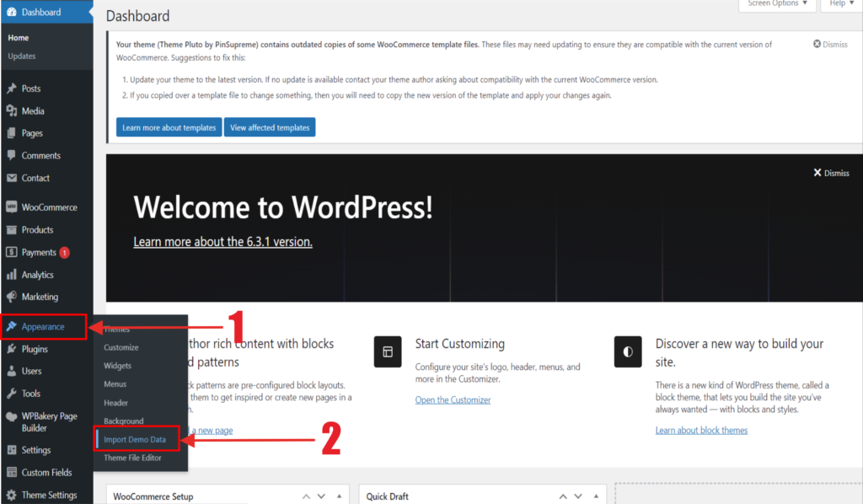Click the Analytics bar chart icon
The height and width of the screenshot is (504, 863).
[11, 275]
